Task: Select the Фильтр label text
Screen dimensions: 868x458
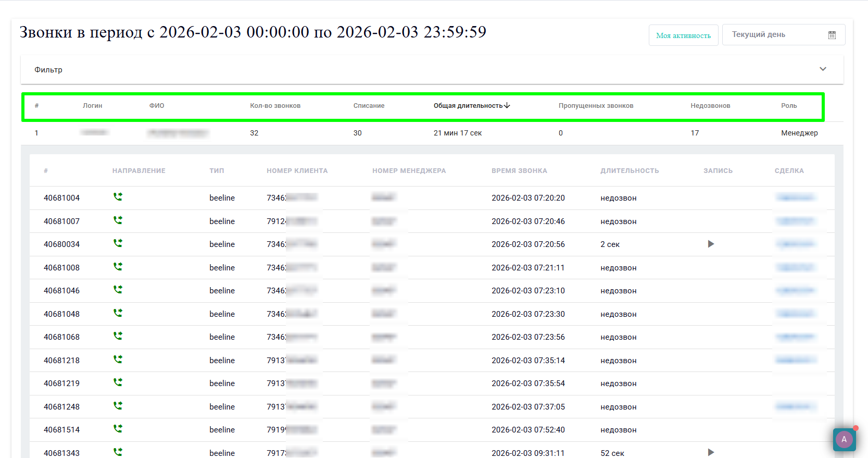Action: coord(48,70)
